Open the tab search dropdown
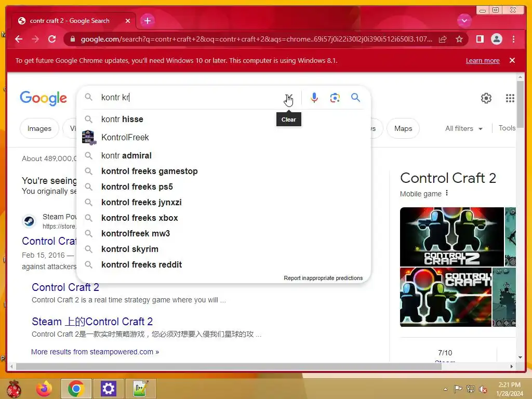532x399 pixels. coord(464,21)
